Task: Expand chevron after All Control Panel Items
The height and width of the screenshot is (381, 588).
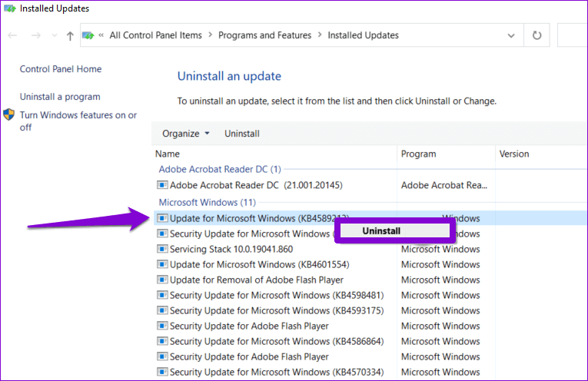Action: click(211, 35)
